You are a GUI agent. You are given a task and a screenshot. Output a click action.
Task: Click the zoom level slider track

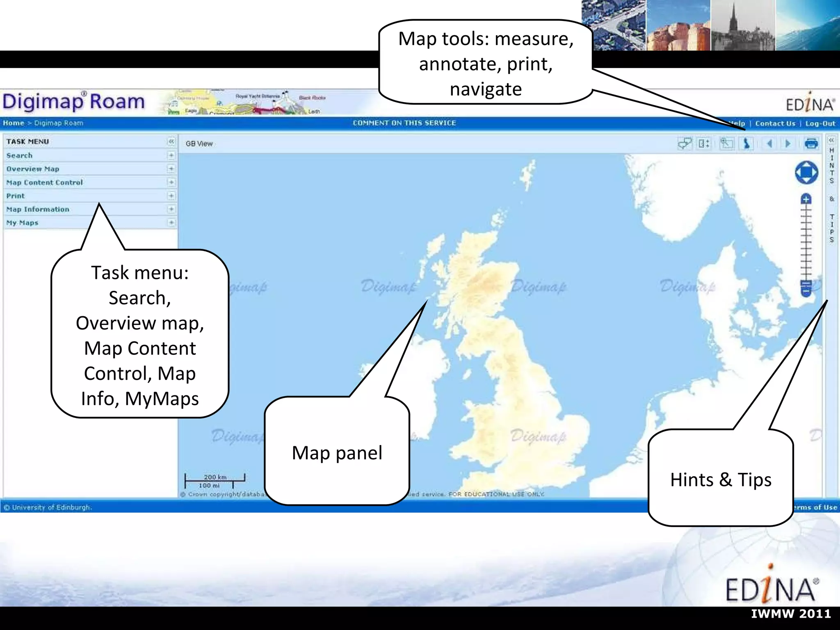[806, 242]
